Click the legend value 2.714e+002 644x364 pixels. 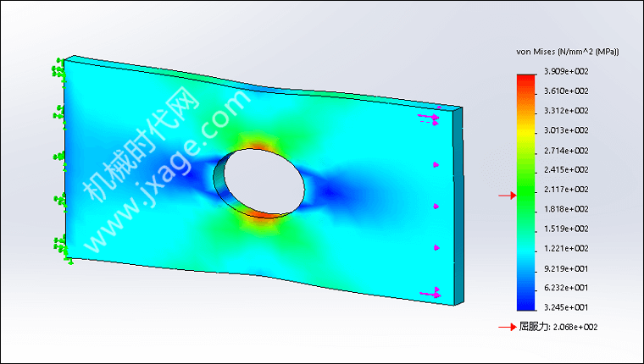[566, 151]
